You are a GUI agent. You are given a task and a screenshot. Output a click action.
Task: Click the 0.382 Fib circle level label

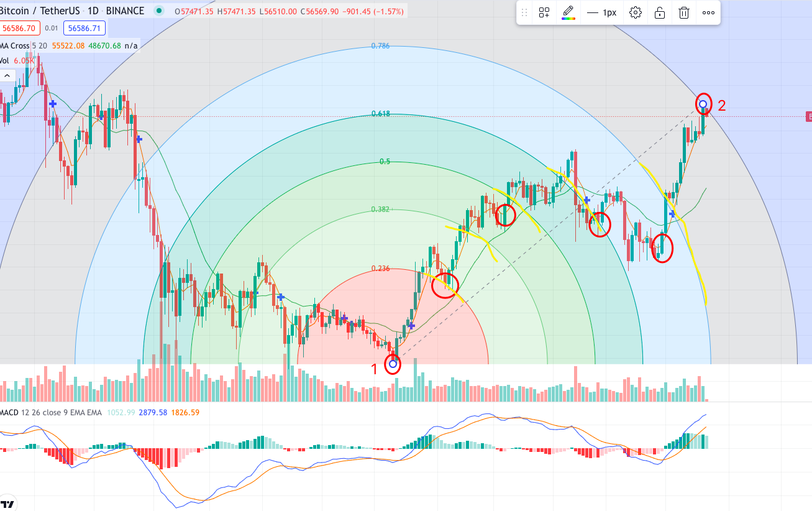click(x=380, y=209)
